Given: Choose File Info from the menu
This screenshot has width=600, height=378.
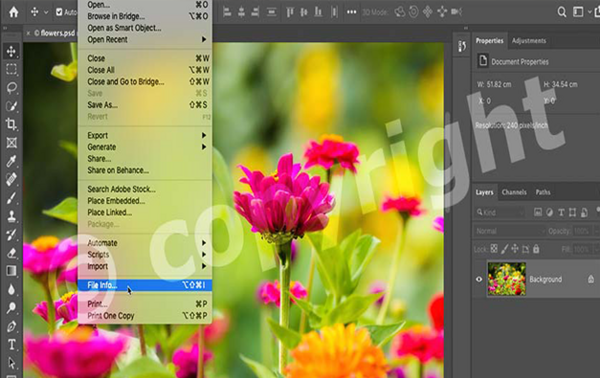Looking at the screenshot, I should (145, 285).
